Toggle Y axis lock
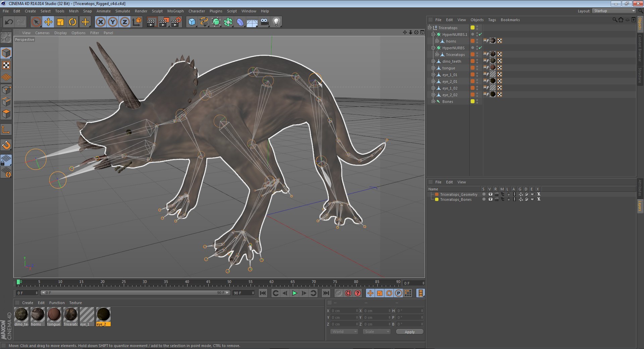This screenshot has height=349, width=644. click(113, 22)
